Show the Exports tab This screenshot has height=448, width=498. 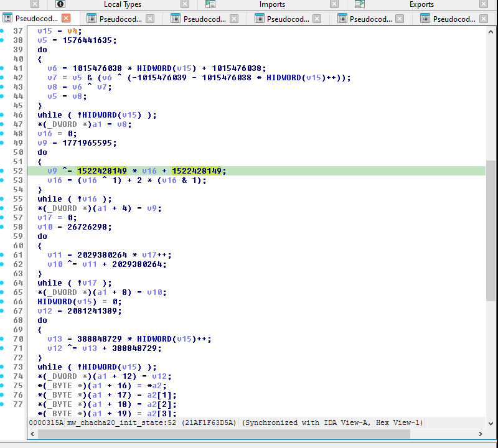pyautogui.click(x=421, y=4)
